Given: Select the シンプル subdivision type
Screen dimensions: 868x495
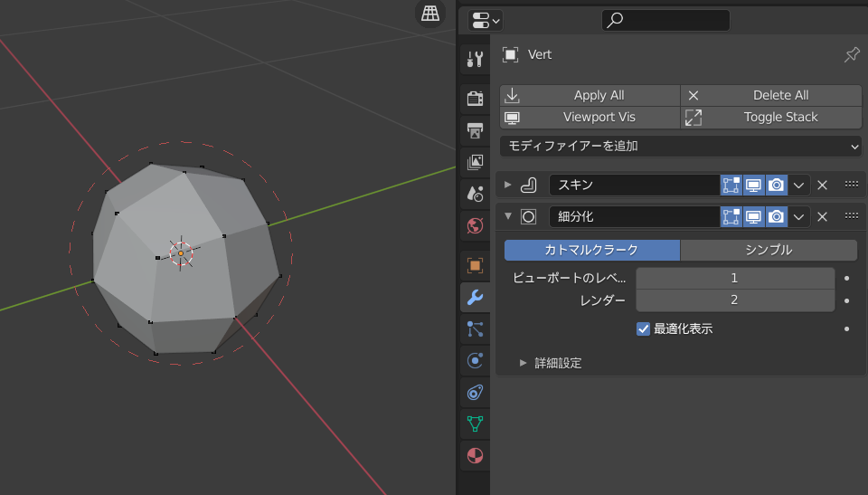Looking at the screenshot, I should pyautogui.click(x=769, y=250).
